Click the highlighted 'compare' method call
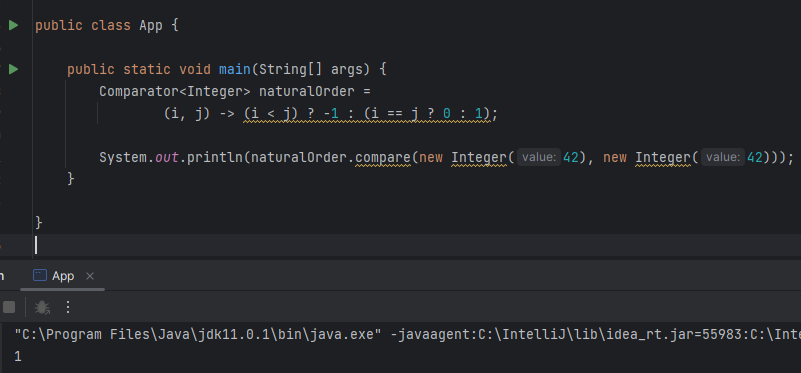801x373 pixels. pyautogui.click(x=383, y=157)
